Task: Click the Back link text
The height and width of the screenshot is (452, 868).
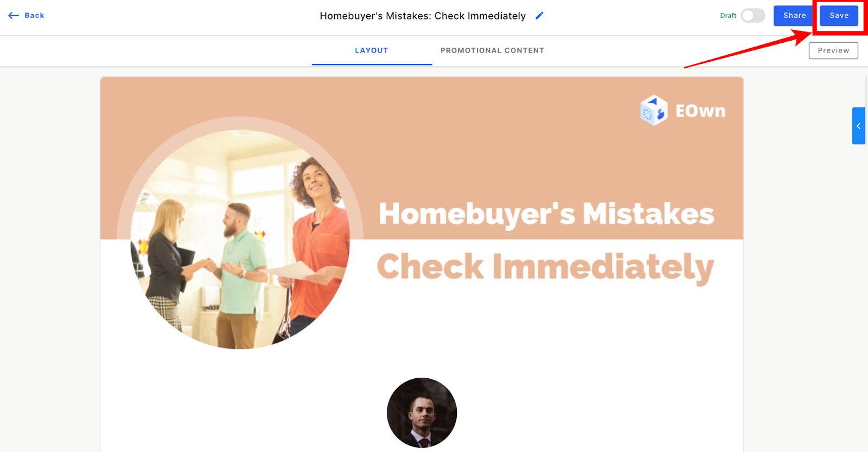Action: pos(35,16)
